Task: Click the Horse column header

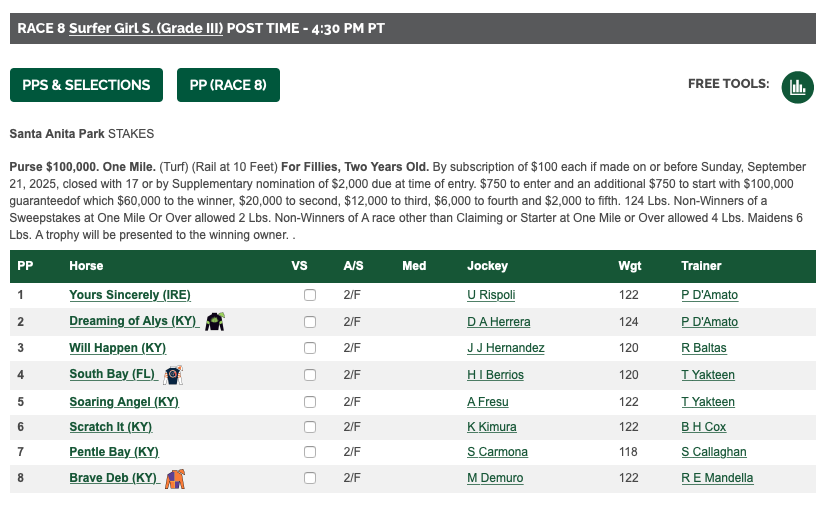Action: (86, 266)
